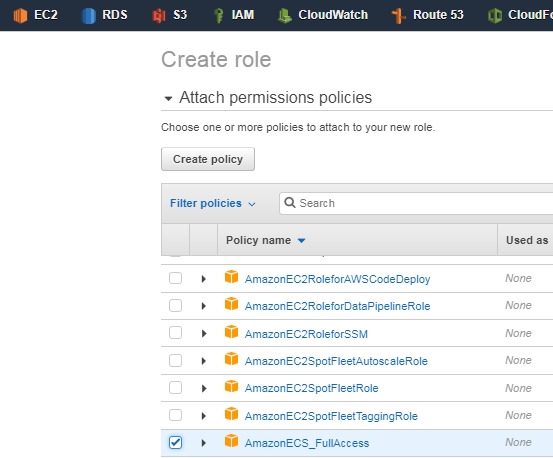This screenshot has height=458, width=553.
Task: Click None beside AmazonECS_FullAccess
Action: coord(518,442)
